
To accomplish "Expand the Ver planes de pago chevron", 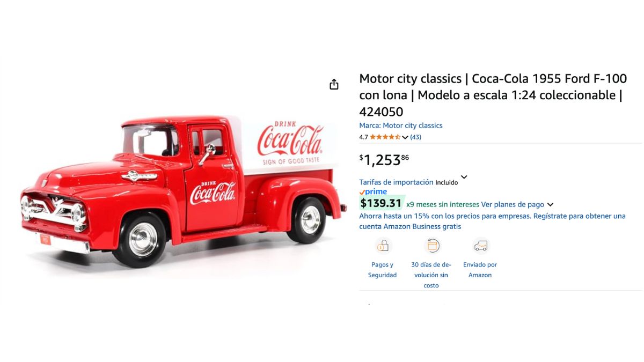I will click(x=550, y=204).
